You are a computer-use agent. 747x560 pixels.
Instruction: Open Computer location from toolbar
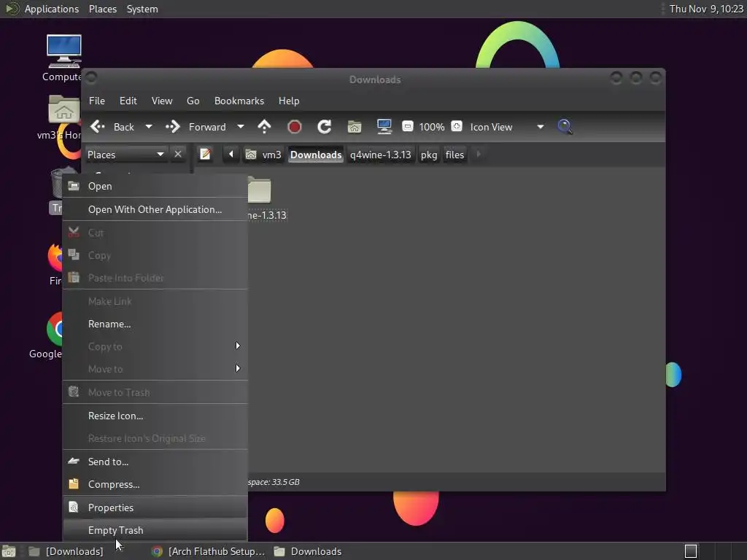click(384, 127)
